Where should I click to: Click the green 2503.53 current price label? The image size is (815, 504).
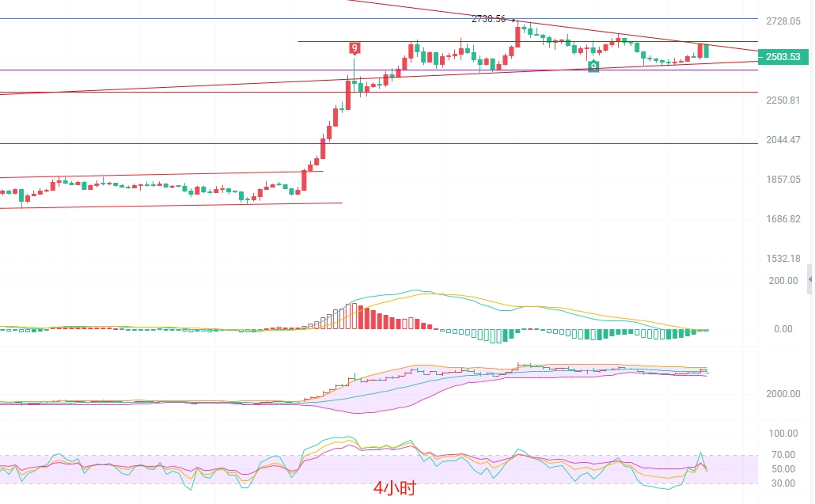coord(783,57)
